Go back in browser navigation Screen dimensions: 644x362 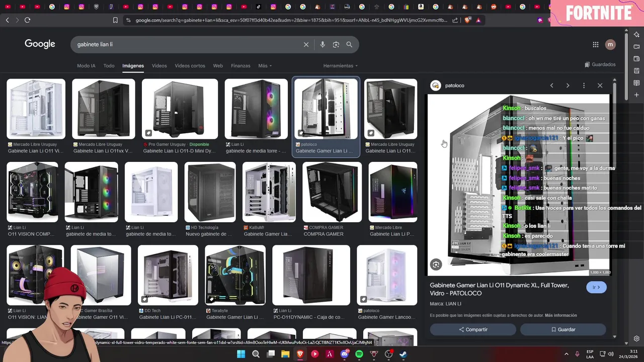[x=7, y=20]
